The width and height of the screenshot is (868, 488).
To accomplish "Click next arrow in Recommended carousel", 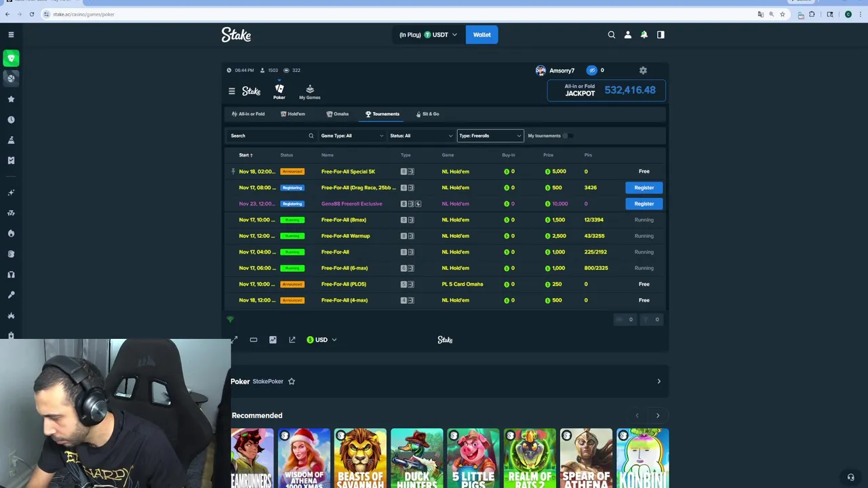I will [658, 415].
